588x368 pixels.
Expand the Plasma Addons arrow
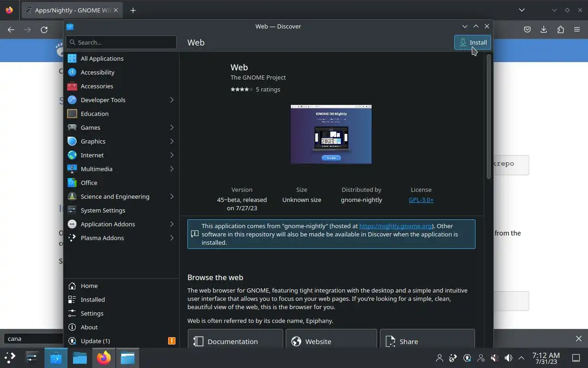tap(172, 238)
